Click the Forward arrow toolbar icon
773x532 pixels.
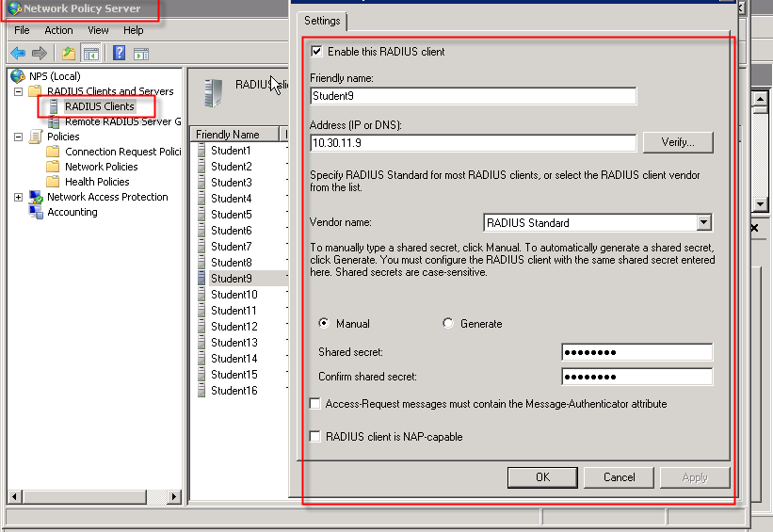39,54
